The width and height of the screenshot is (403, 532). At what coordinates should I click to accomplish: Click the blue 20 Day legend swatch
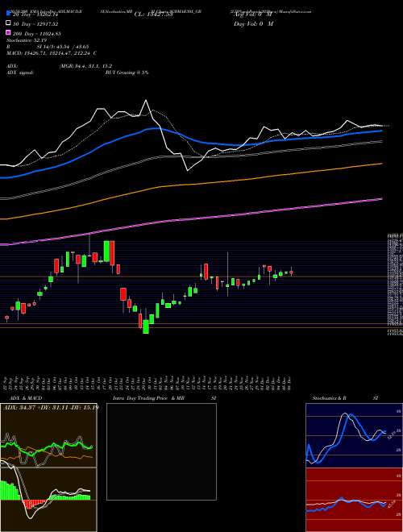[8, 14]
